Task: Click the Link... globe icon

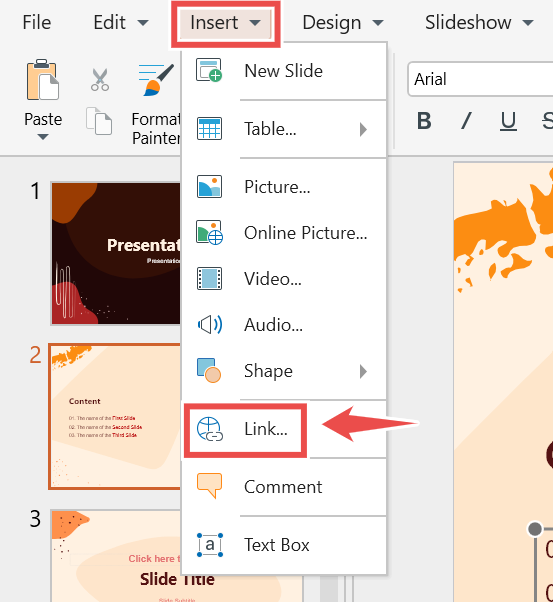Action: click(210, 429)
